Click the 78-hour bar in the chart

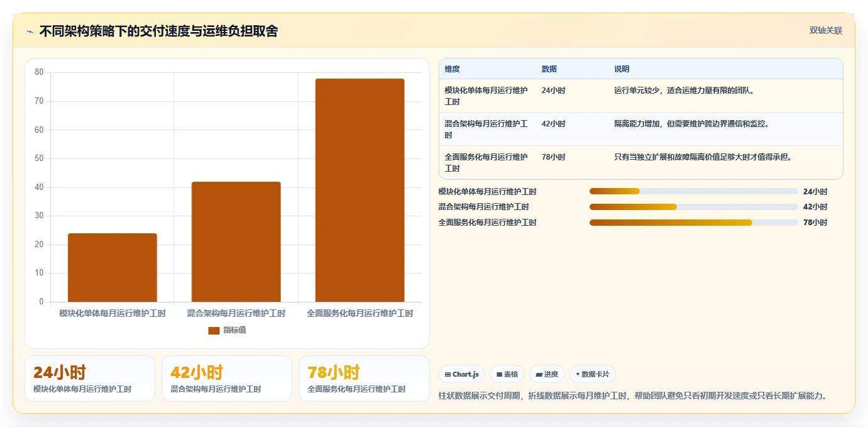[360, 191]
